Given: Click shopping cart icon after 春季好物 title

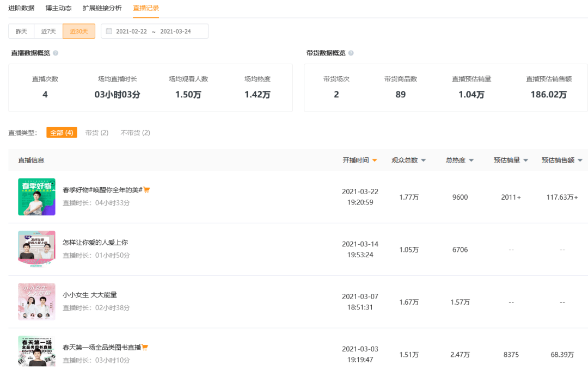Looking at the screenshot, I should point(146,190).
